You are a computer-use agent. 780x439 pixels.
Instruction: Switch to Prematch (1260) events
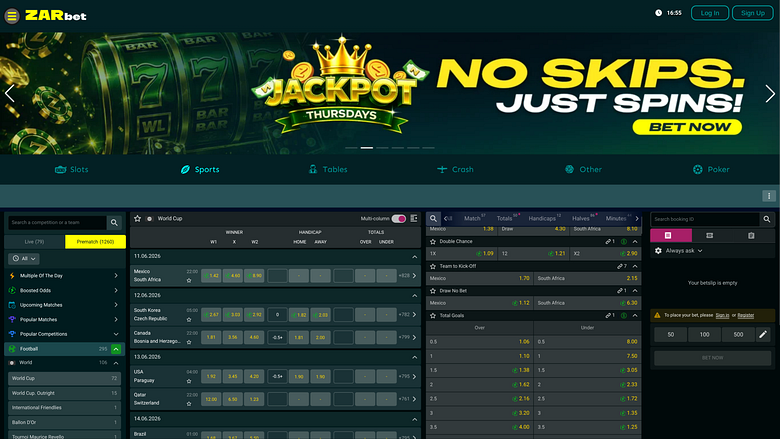pyautogui.click(x=96, y=242)
